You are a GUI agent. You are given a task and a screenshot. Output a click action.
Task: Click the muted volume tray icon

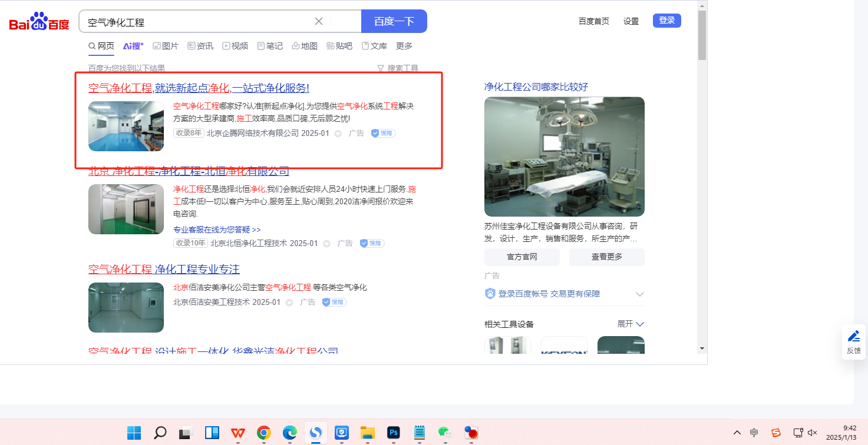[x=813, y=433]
